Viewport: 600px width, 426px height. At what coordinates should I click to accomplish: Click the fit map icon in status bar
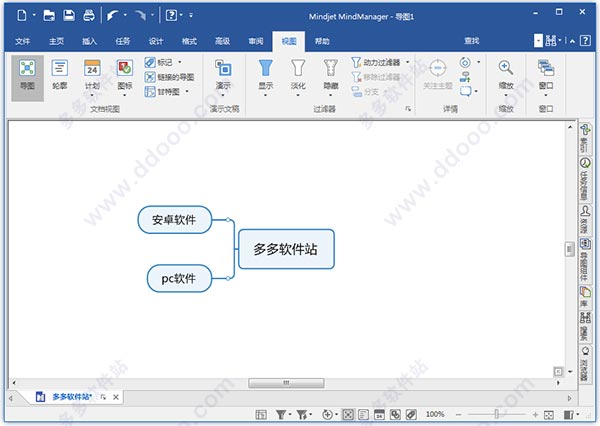548,415
